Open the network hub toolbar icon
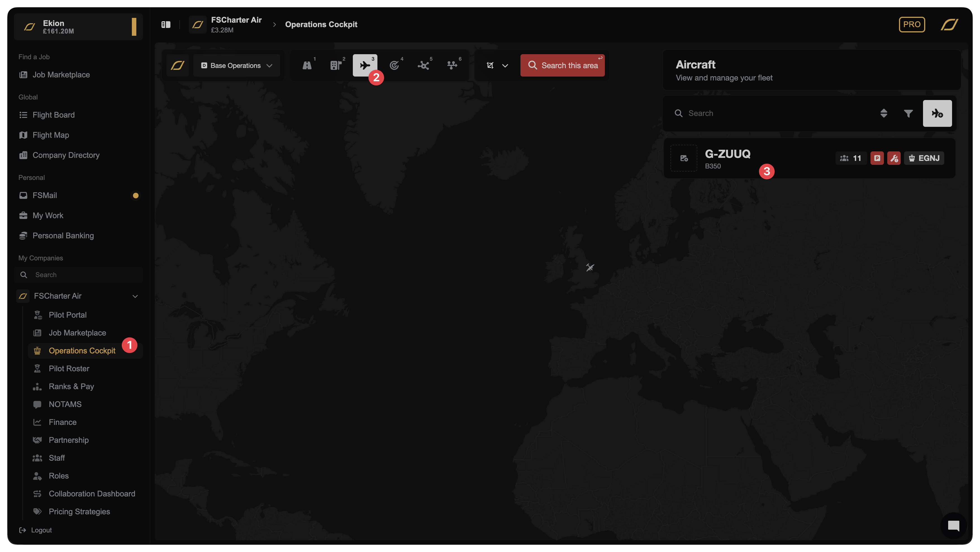The height and width of the screenshot is (552, 980). point(423,65)
